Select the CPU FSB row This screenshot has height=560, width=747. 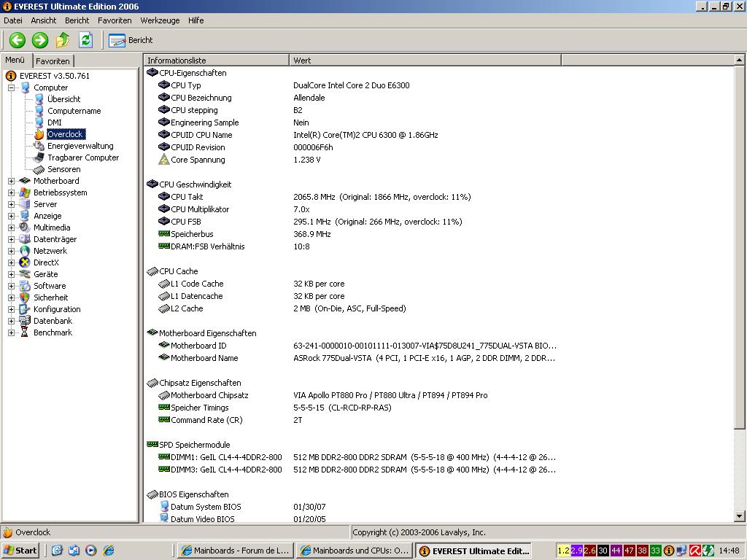352,222
